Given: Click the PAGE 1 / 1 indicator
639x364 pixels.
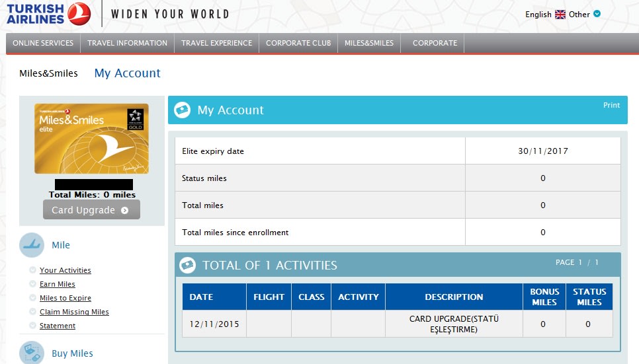Looking at the screenshot, I should (x=577, y=263).
